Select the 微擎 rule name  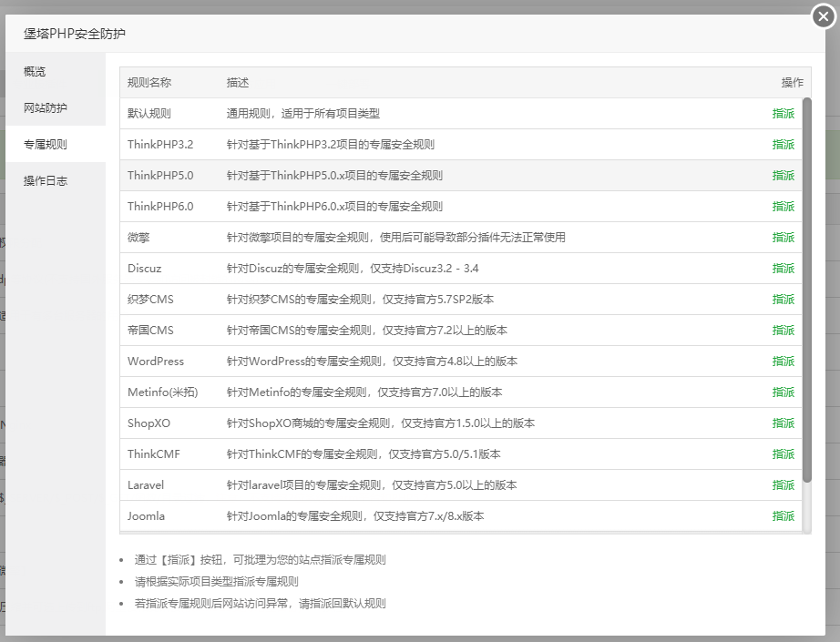point(138,237)
